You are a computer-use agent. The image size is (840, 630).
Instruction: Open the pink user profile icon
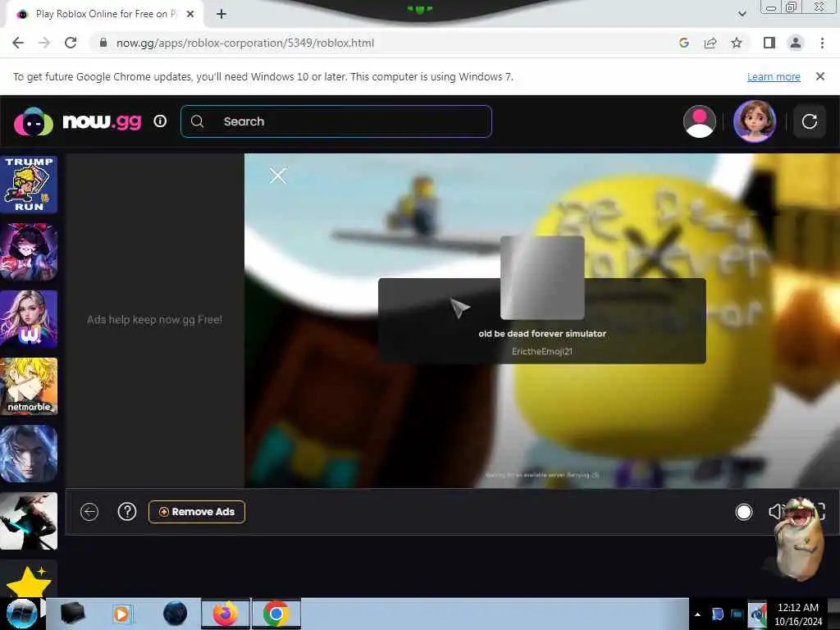tap(699, 121)
